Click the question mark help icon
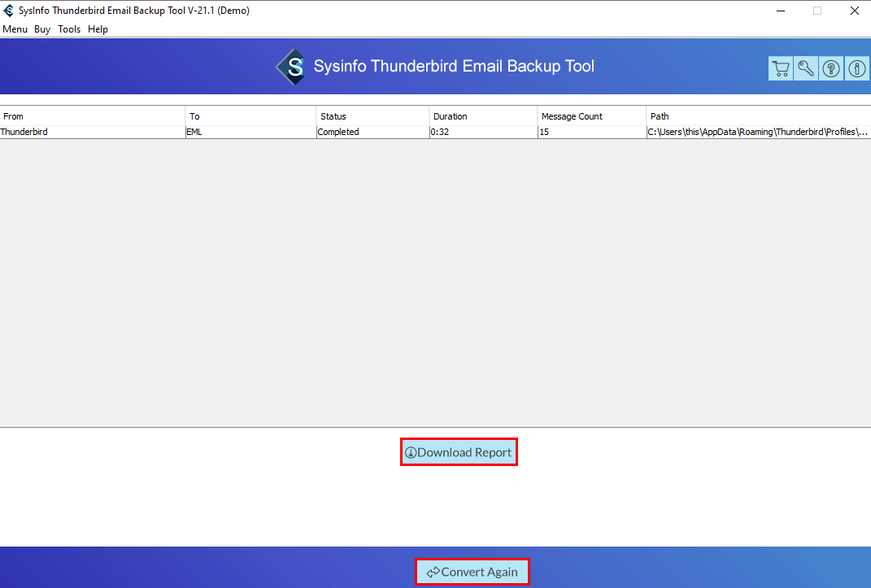 point(831,69)
